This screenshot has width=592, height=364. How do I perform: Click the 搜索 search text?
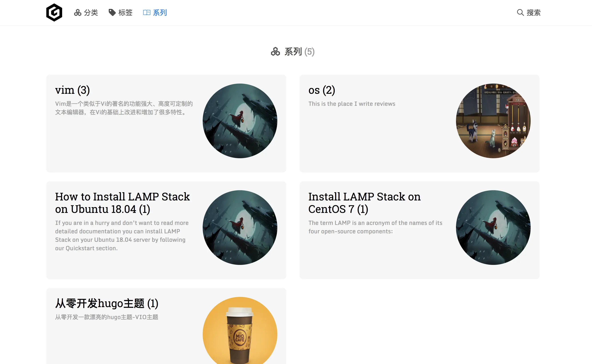click(x=534, y=12)
